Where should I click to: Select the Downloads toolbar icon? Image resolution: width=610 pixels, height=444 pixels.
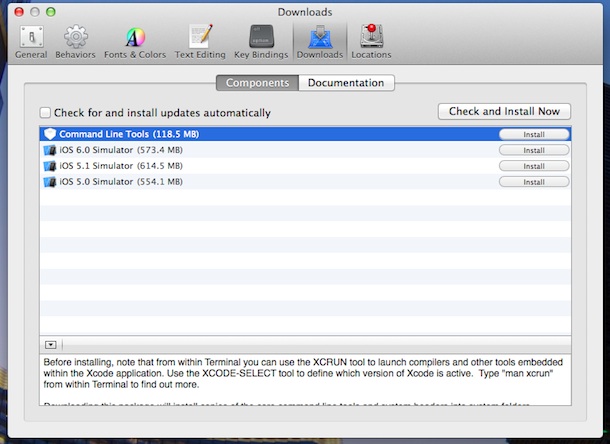320,42
